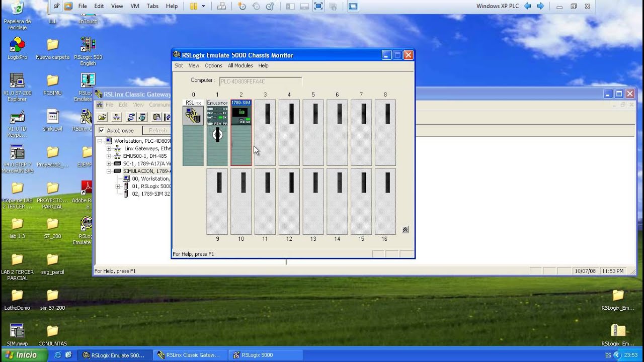644x362 pixels.
Task: Click the VMware send Ctrl+Alt+Del icon
Action: pyautogui.click(x=221, y=6)
